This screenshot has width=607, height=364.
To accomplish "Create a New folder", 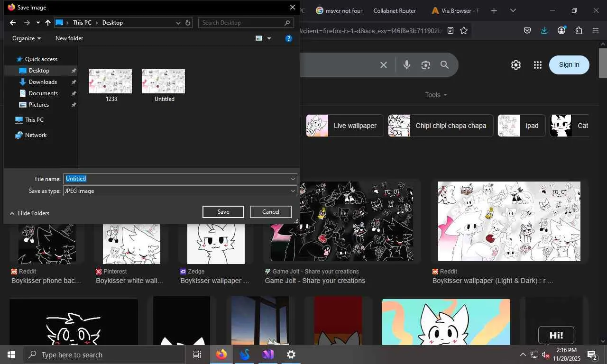I will click(x=69, y=38).
